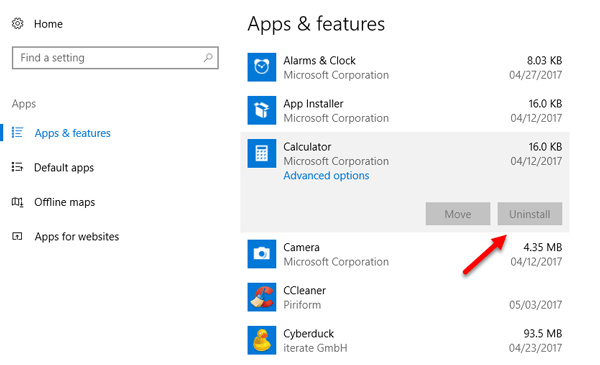This screenshot has width=600, height=365.
Task: Select the Cyberduck duck icon
Action: click(x=262, y=341)
